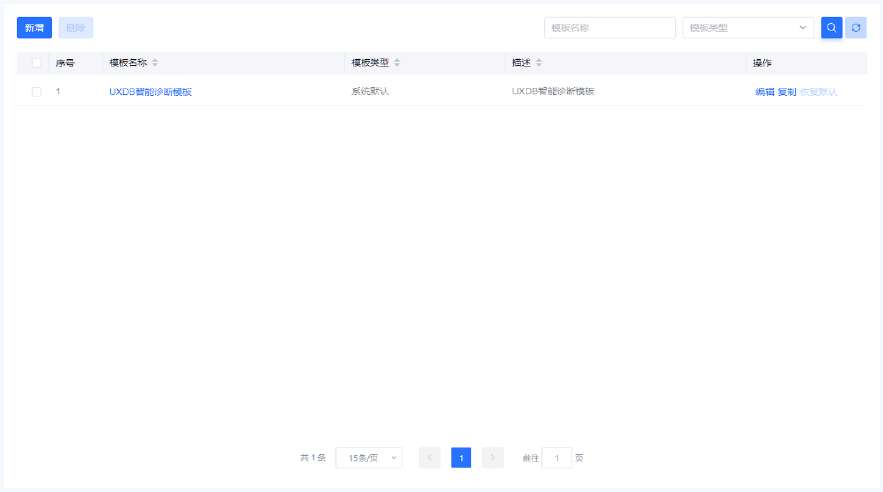This screenshot has width=883, height=492.
Task: Sort by 描述 column sort icon
Action: click(x=539, y=63)
